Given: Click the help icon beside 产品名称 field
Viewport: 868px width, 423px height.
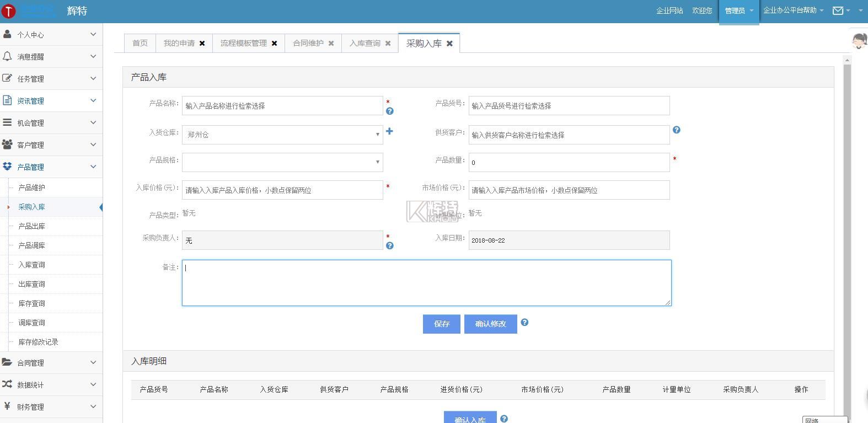Looking at the screenshot, I should (x=389, y=111).
